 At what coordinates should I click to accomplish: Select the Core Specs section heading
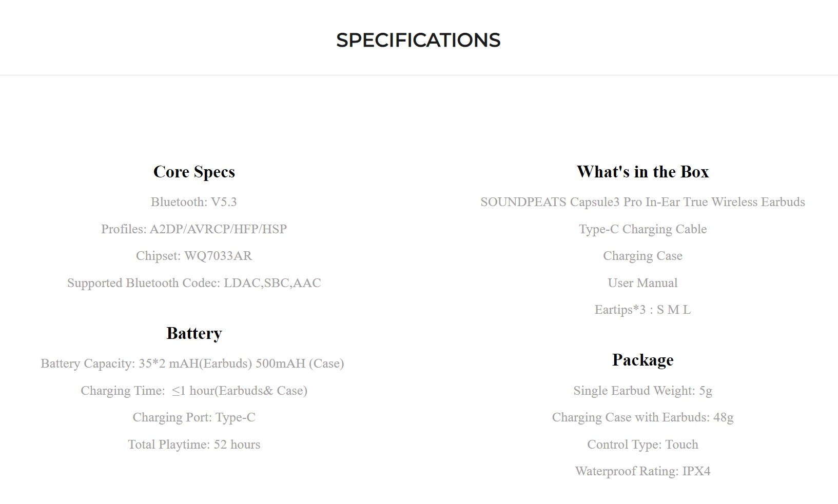(x=194, y=172)
